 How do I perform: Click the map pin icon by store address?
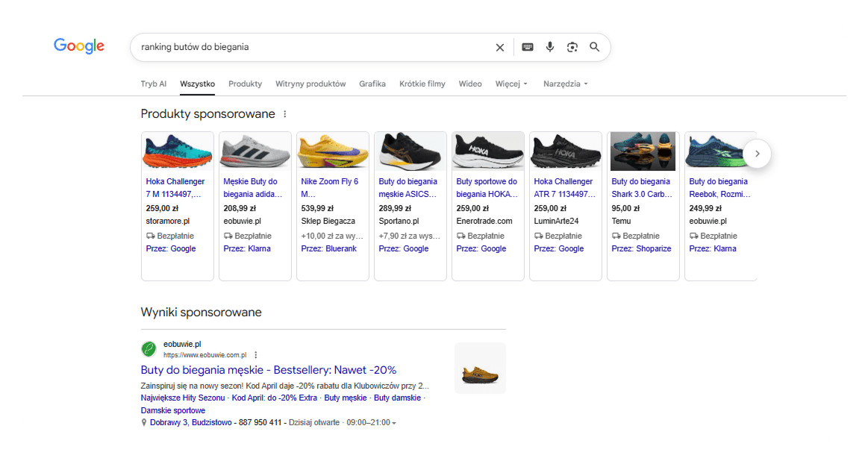coord(144,423)
